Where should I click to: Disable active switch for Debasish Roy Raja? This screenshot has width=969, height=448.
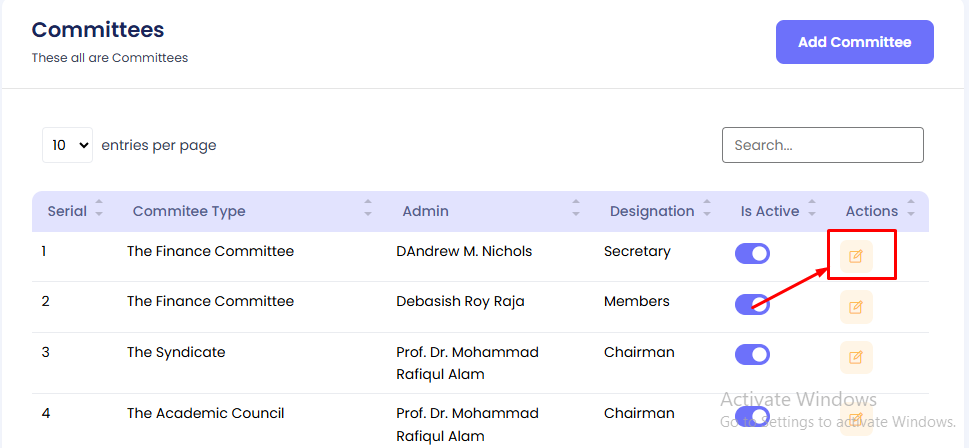752,304
